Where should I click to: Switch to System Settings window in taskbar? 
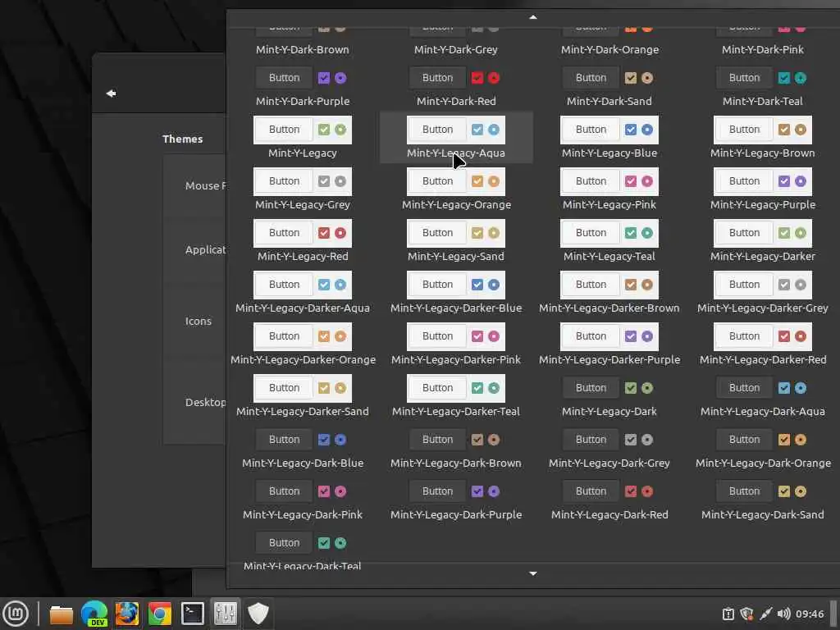pyautogui.click(x=225, y=614)
